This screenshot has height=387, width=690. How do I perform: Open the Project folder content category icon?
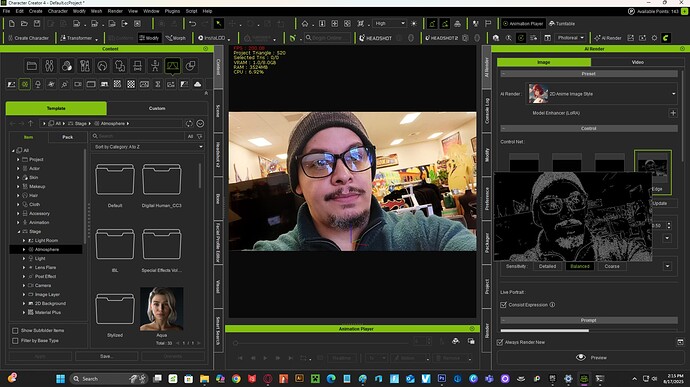point(32,66)
